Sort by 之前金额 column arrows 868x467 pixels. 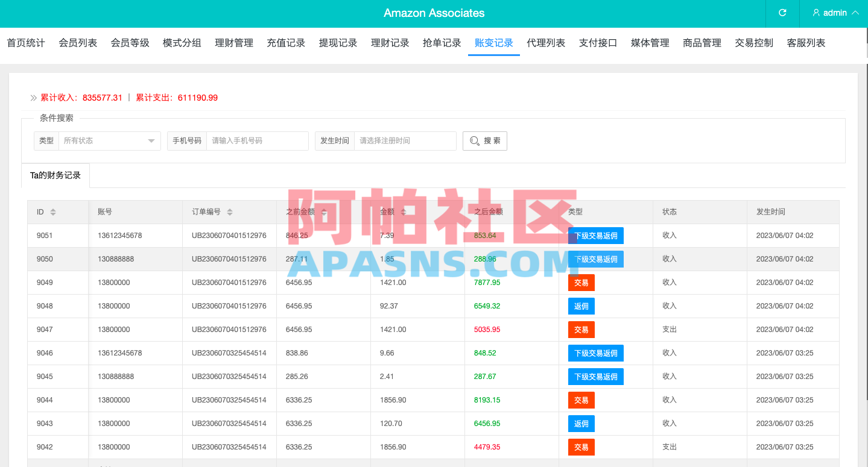pos(324,212)
